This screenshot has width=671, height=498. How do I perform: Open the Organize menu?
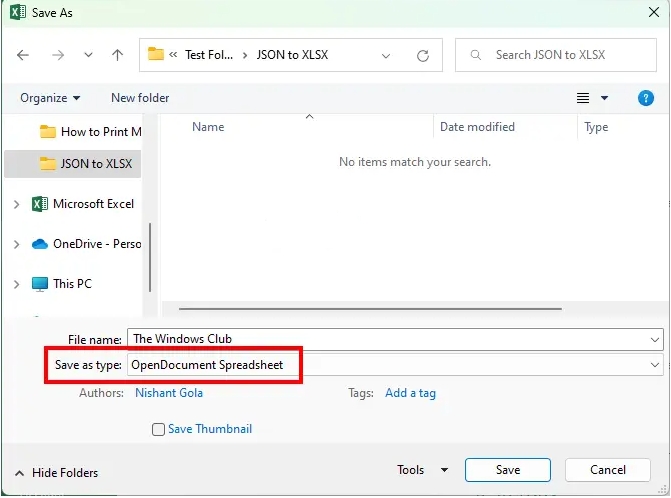pos(50,98)
